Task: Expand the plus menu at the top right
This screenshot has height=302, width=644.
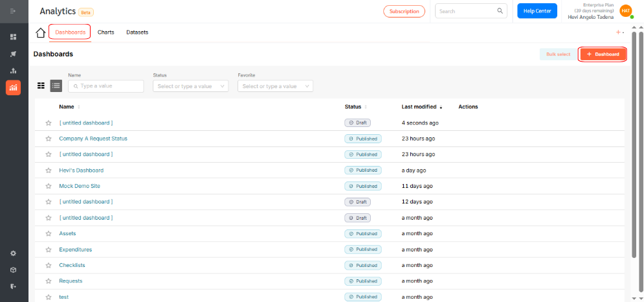Action: (x=620, y=32)
